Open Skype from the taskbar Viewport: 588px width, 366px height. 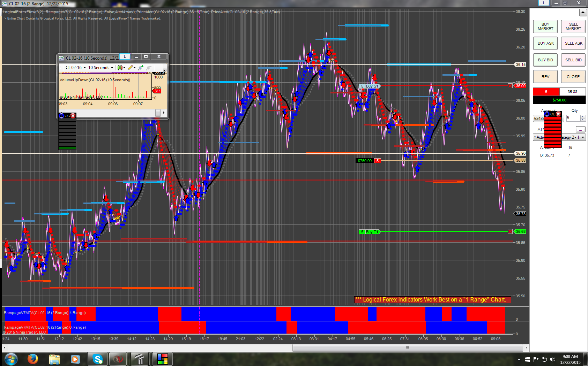coord(97,359)
